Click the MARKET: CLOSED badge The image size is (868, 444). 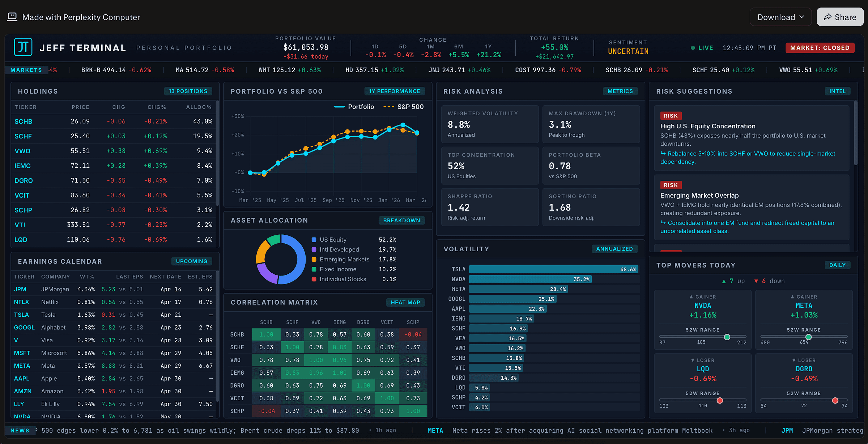pos(820,48)
